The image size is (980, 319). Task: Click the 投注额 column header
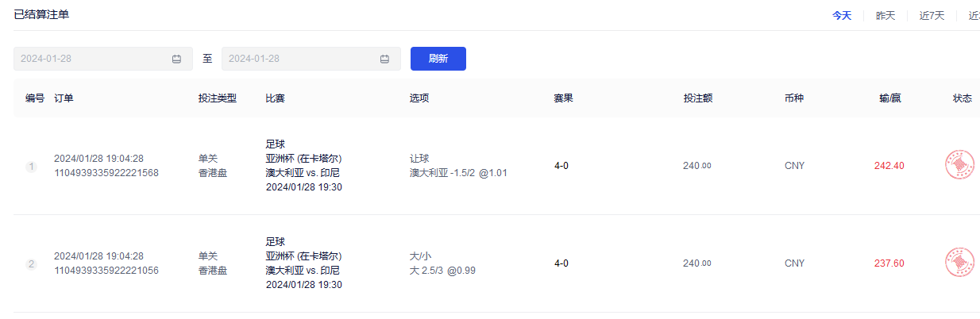(698, 98)
